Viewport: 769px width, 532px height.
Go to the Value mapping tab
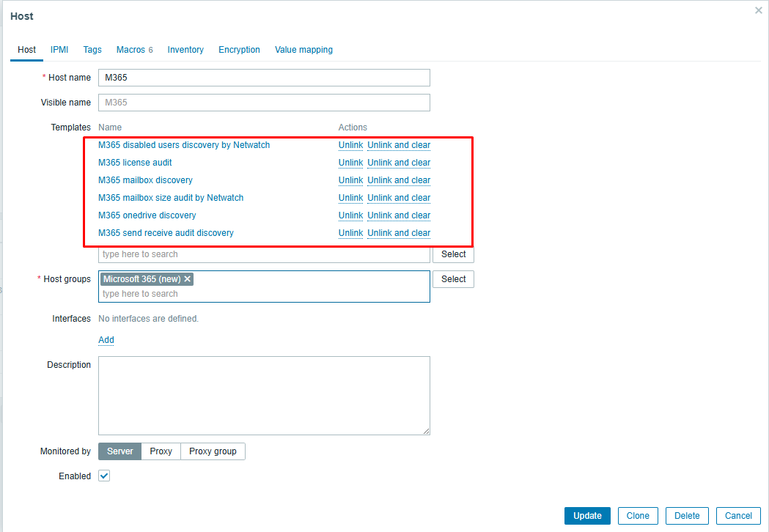click(x=303, y=50)
